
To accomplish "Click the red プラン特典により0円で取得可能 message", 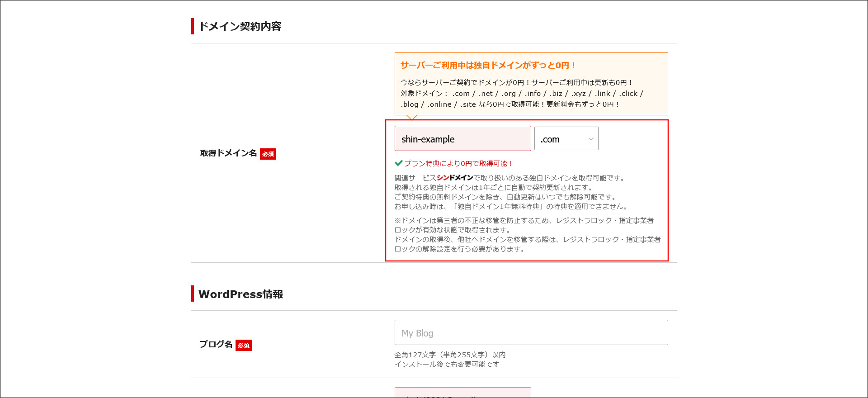I will point(458,164).
